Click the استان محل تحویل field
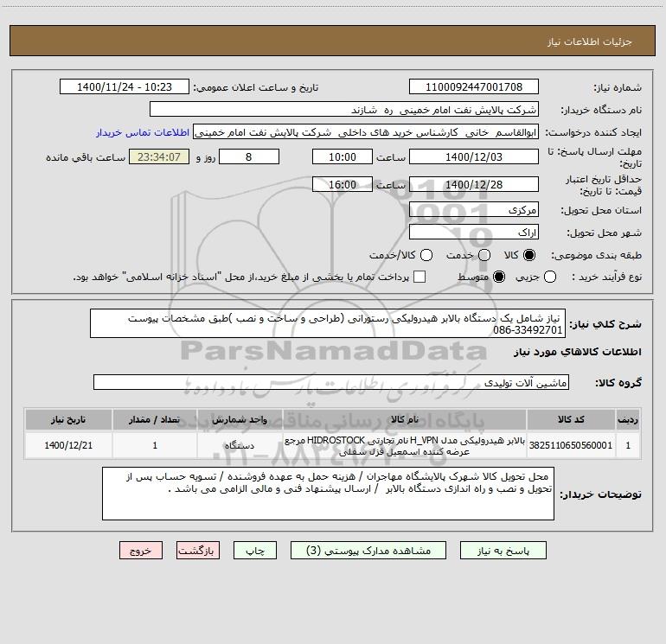 pyautogui.click(x=474, y=210)
